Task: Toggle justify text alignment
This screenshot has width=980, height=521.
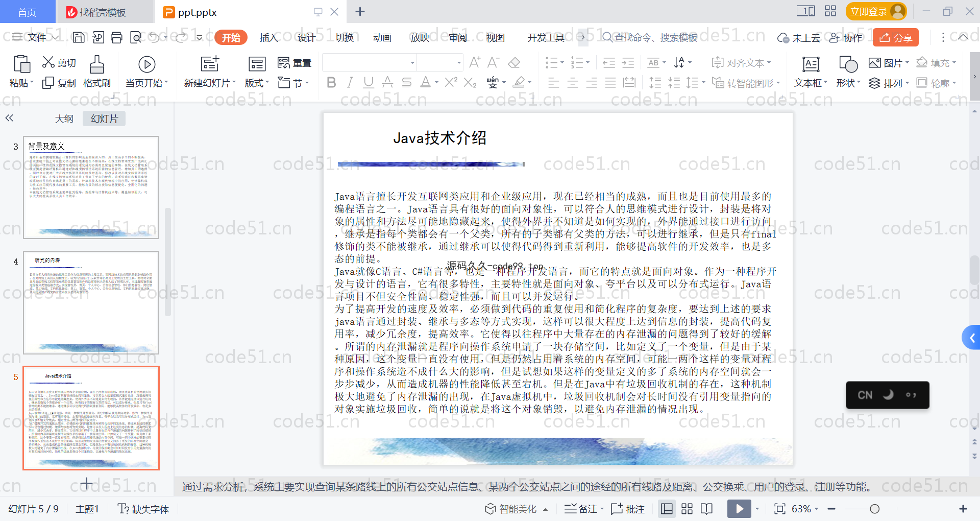Action: pyautogui.click(x=610, y=83)
